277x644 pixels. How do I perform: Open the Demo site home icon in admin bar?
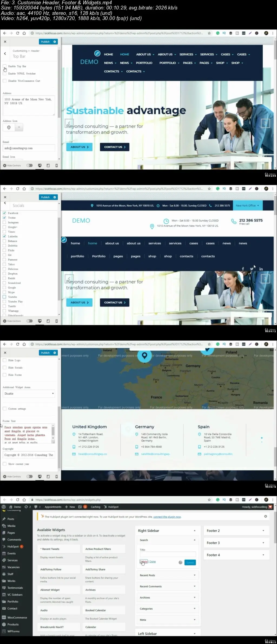[11, 507]
